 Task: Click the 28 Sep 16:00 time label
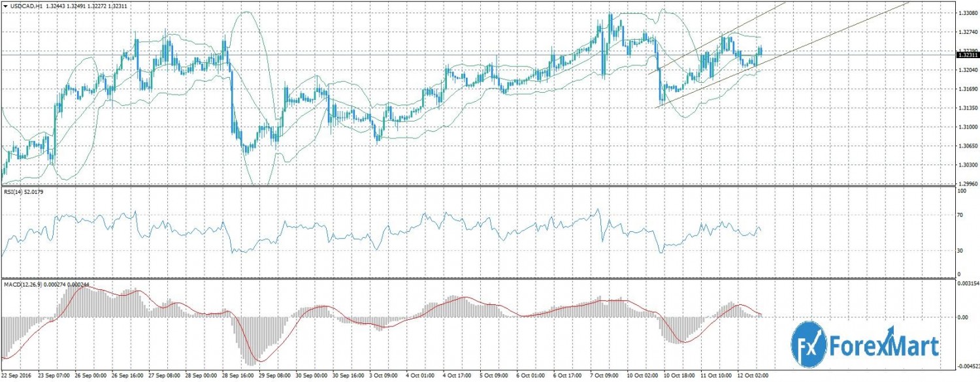pos(239,377)
